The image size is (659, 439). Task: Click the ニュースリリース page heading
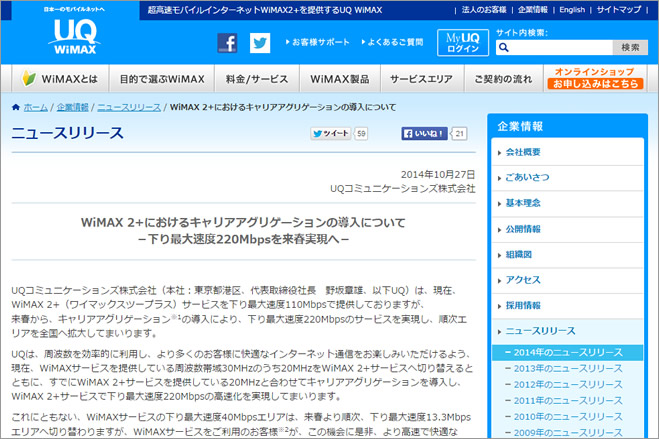(x=68, y=133)
